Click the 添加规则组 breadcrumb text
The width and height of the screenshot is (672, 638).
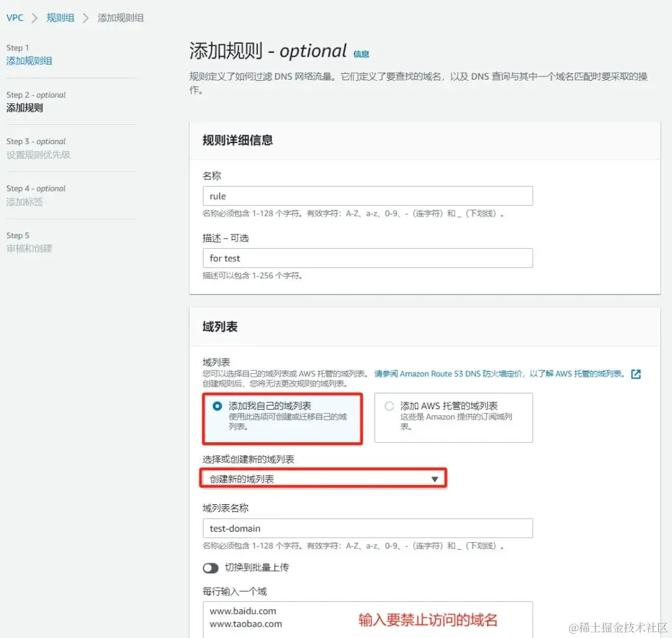point(121,17)
